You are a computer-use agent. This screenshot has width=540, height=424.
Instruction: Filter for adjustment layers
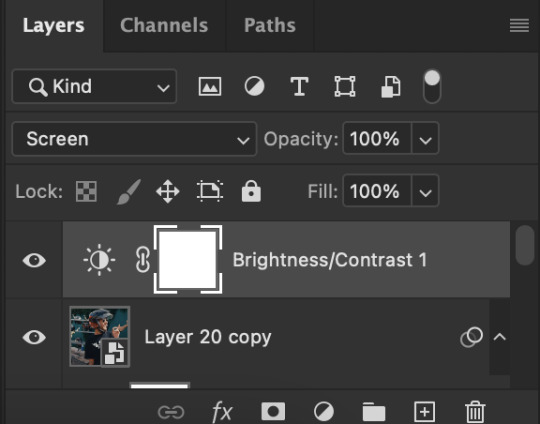point(255,86)
